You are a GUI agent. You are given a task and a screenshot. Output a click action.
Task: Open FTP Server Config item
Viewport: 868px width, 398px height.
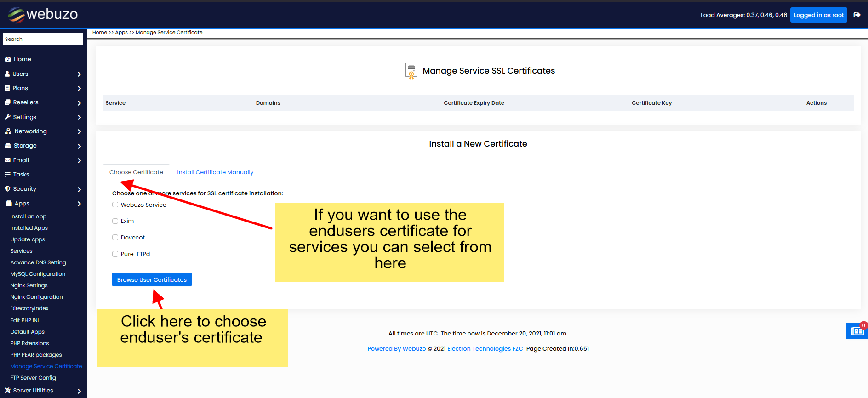click(33, 378)
